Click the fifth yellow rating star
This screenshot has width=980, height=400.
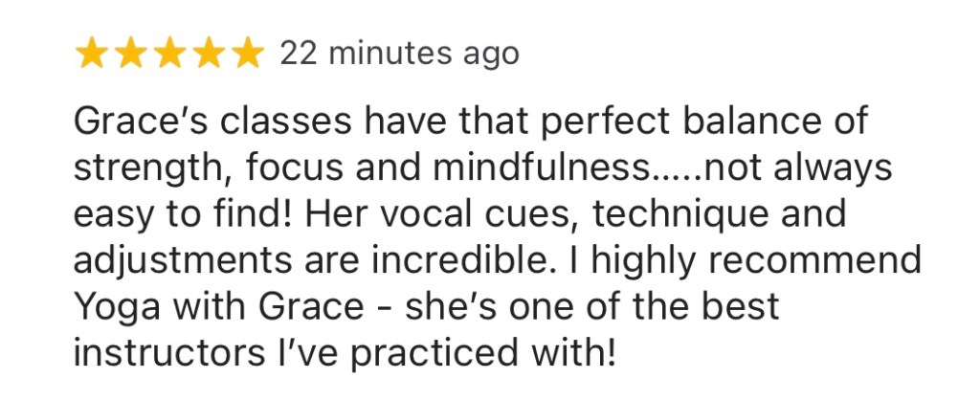pyautogui.click(x=246, y=54)
